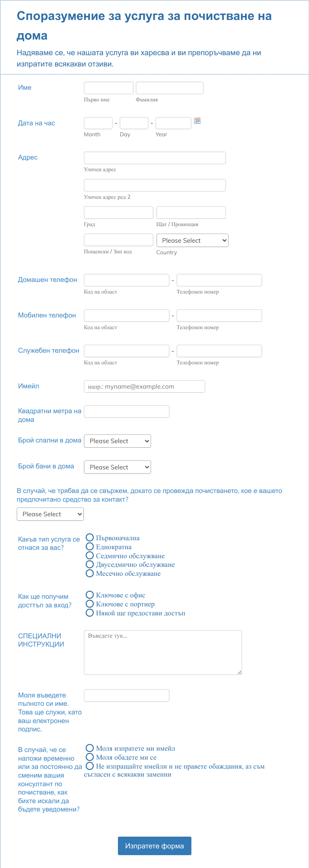Pick Моля обадете ми се option
The image size is (309, 868).
(x=89, y=757)
